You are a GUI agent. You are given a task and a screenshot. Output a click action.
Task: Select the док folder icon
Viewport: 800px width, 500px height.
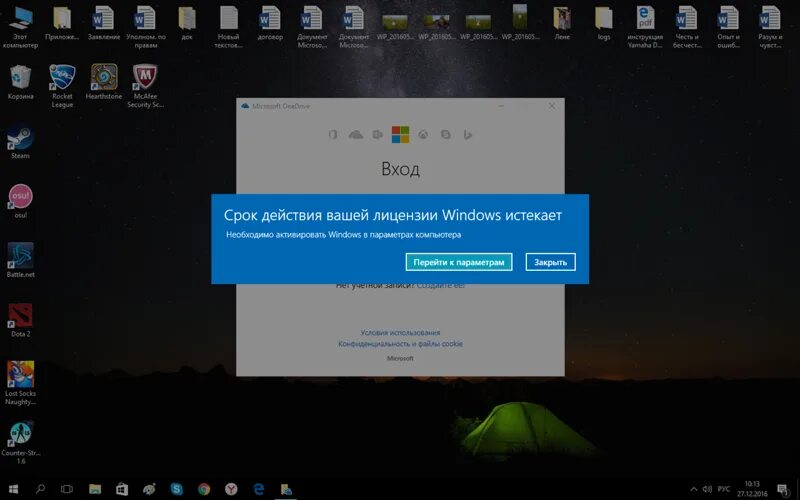(187, 23)
